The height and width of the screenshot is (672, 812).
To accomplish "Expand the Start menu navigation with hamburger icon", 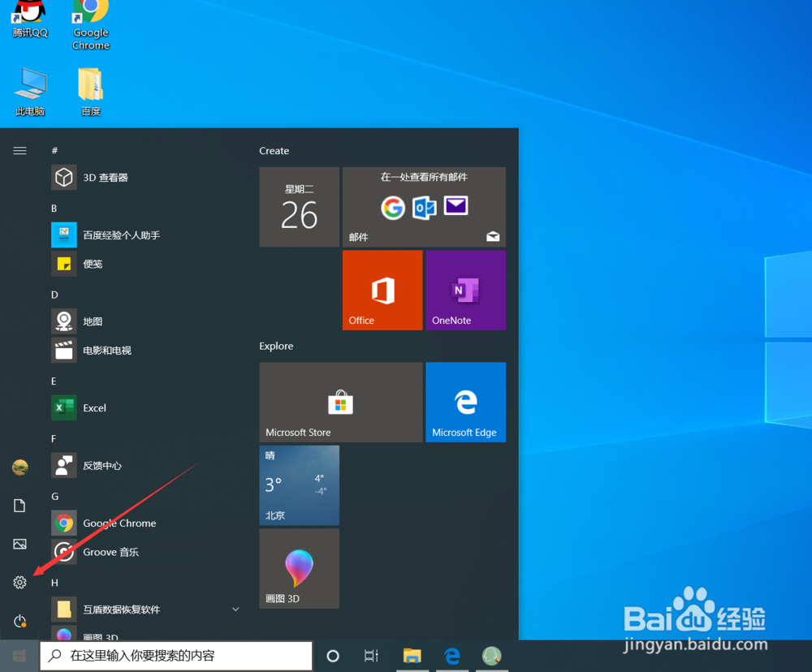I will [19, 151].
